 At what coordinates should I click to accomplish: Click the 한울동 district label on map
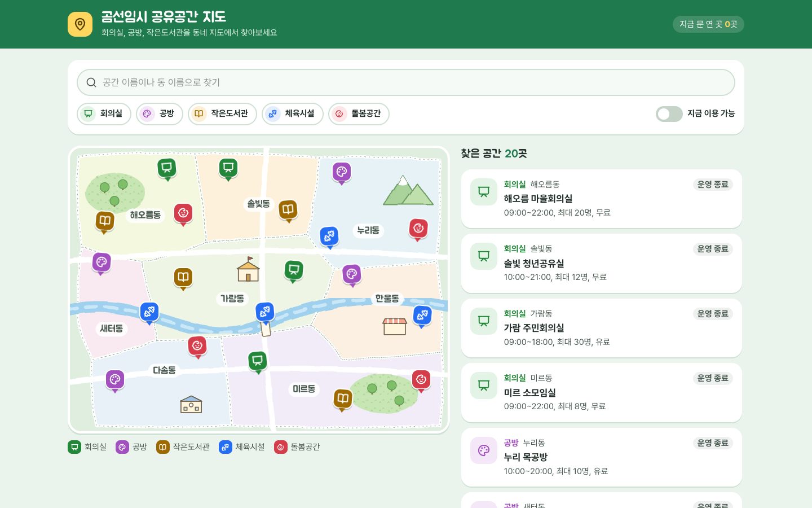point(387,299)
